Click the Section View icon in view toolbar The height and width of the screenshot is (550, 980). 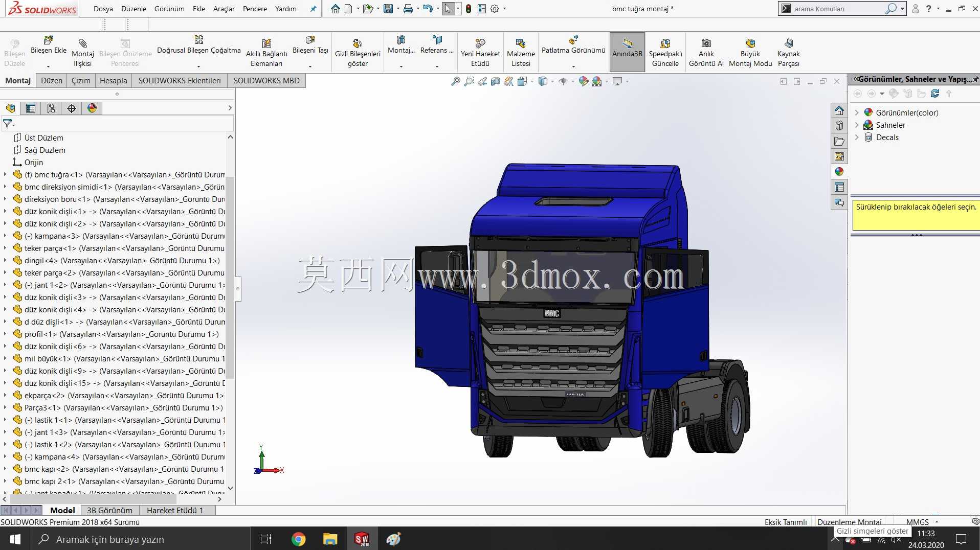click(495, 81)
